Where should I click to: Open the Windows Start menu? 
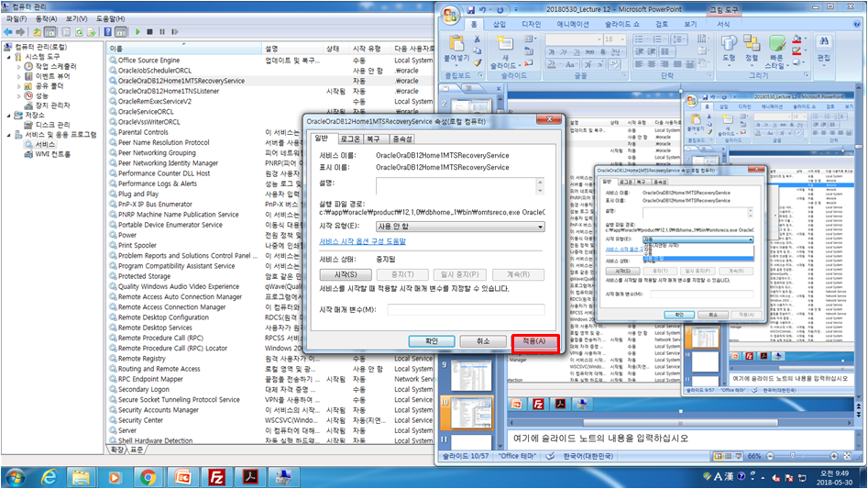point(15,477)
